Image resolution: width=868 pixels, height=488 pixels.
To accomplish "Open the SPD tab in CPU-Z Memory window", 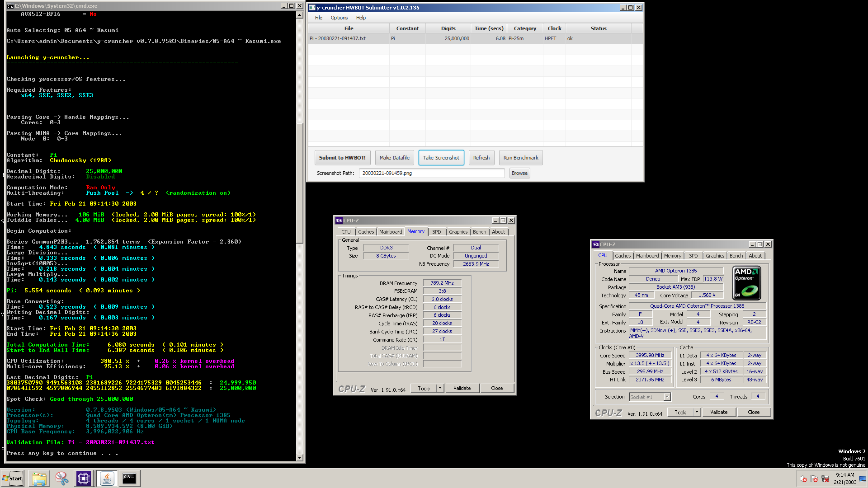I will pyautogui.click(x=436, y=232).
